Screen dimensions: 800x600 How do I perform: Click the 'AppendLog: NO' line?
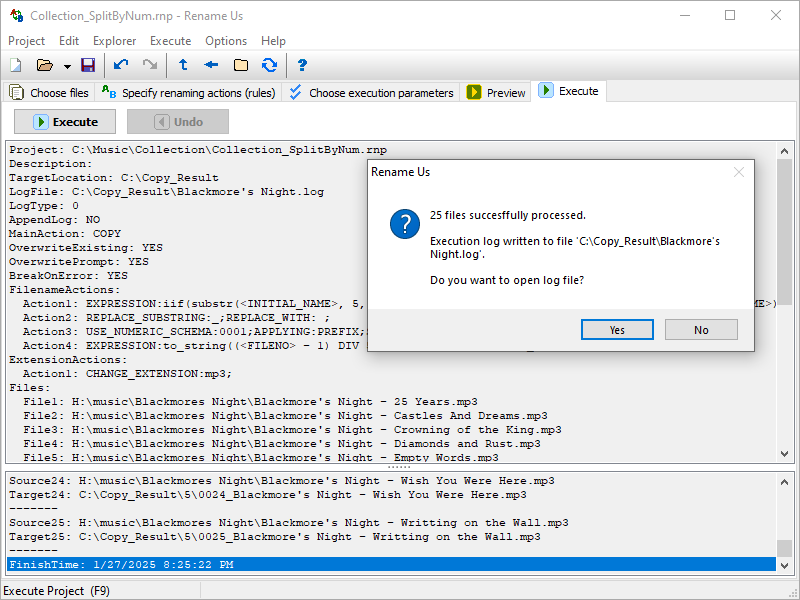coord(55,219)
